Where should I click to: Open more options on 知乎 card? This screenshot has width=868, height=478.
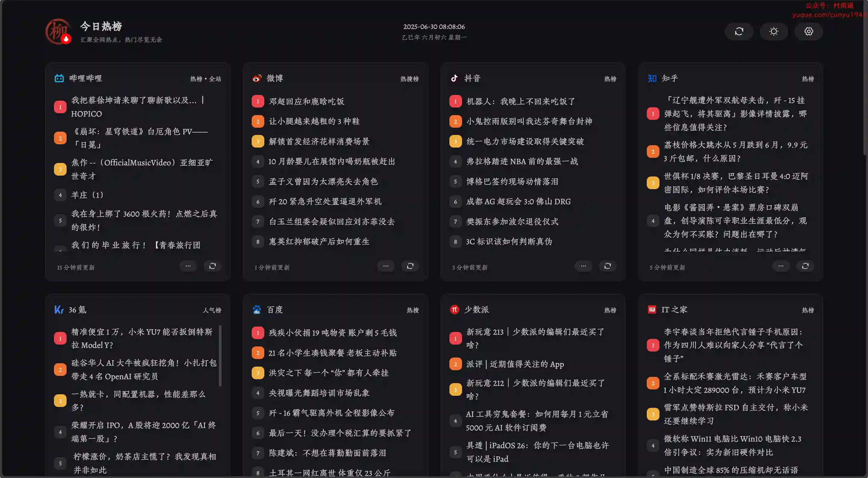coord(781,266)
